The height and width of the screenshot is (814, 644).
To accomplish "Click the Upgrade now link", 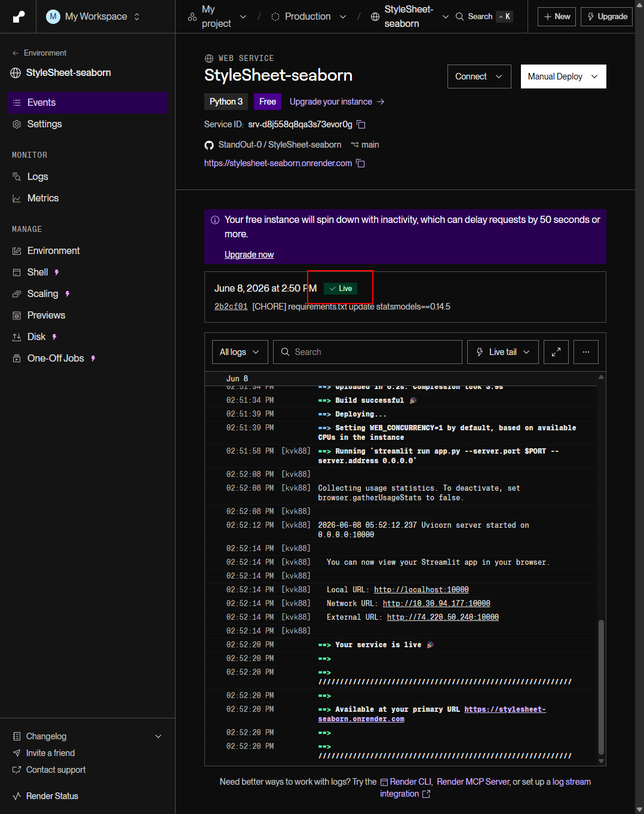I will click(249, 255).
